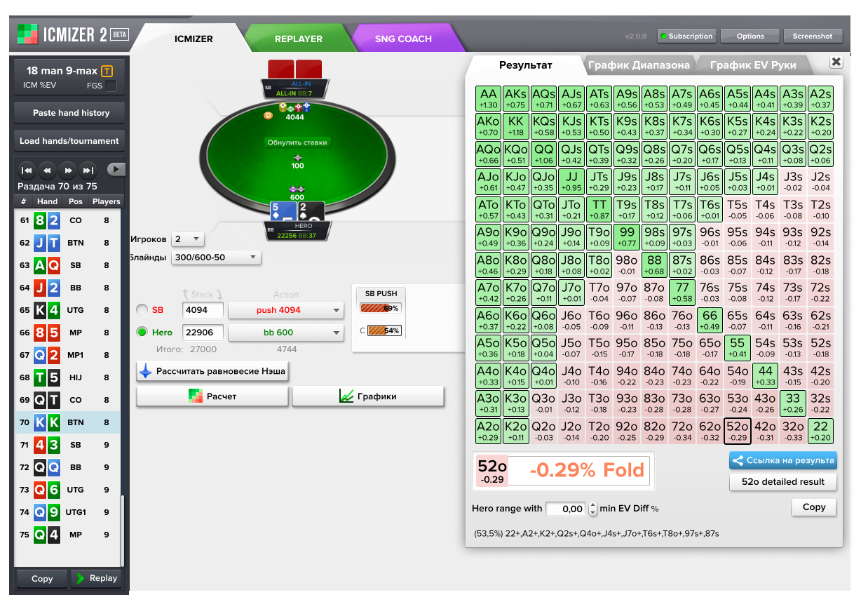Viewport: 868px width, 616px height.
Task: Click the Load hands/tournament button
Action: click(70, 140)
